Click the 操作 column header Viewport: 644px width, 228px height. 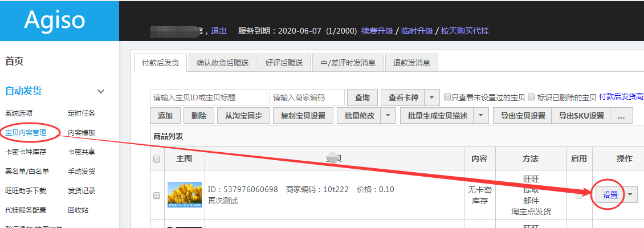point(624,158)
